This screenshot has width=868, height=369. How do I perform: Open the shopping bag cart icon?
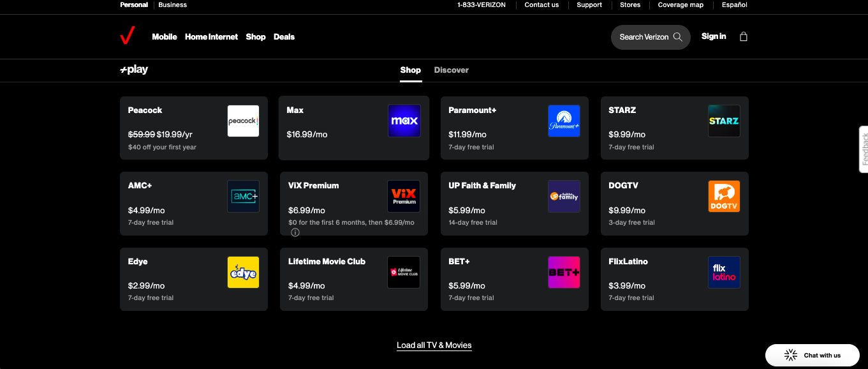pyautogui.click(x=743, y=36)
